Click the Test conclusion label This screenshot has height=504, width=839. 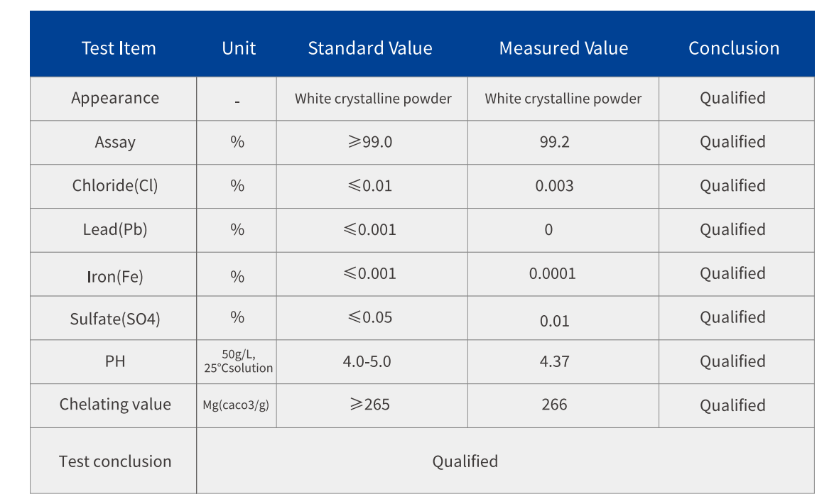coord(115,461)
